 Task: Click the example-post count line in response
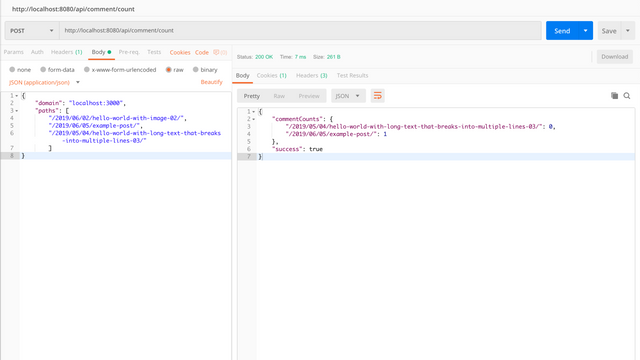coord(336,134)
